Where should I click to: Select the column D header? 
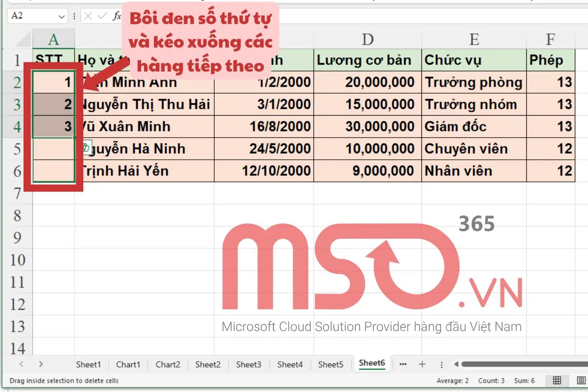(367, 38)
